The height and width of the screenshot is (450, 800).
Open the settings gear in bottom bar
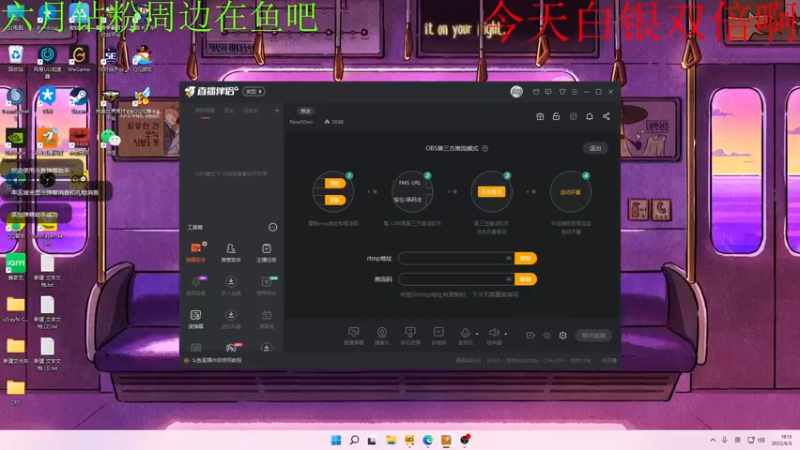click(562, 335)
